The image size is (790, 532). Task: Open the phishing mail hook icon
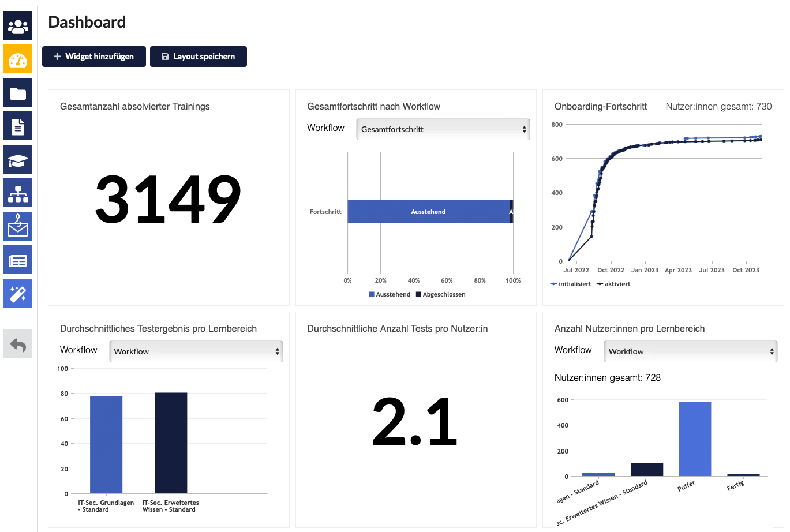pyautogui.click(x=18, y=226)
